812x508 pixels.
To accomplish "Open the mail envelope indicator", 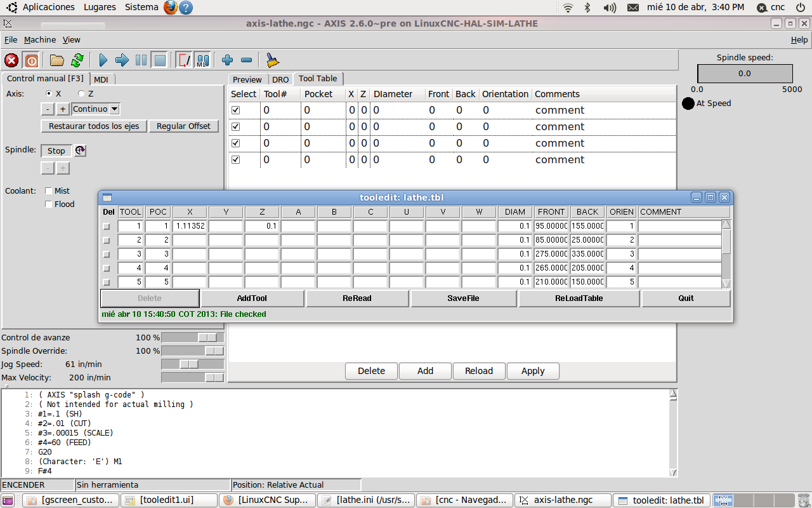I will (x=633, y=8).
